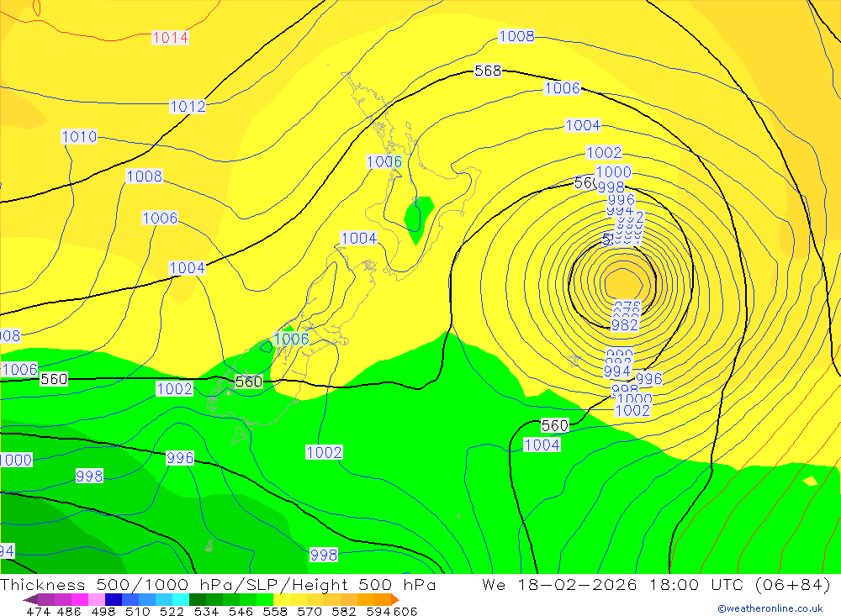Click the orange arrow at legend's high end
Image resolution: width=841 pixels, height=616 pixels.
coord(395,599)
